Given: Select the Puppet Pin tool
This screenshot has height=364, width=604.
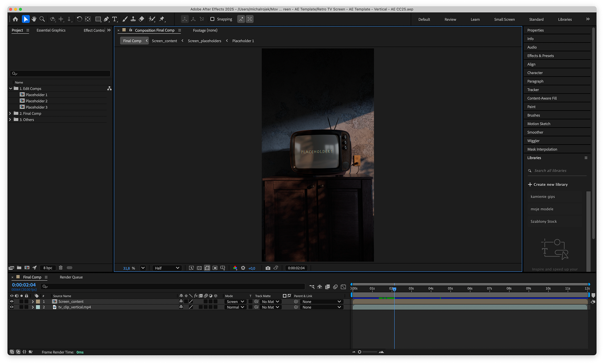Looking at the screenshot, I should coord(162,19).
